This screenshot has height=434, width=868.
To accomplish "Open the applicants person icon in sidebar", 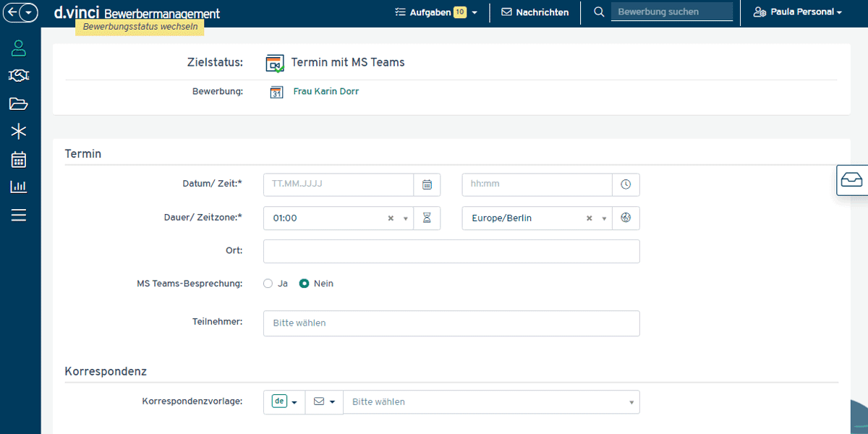I will click(19, 48).
